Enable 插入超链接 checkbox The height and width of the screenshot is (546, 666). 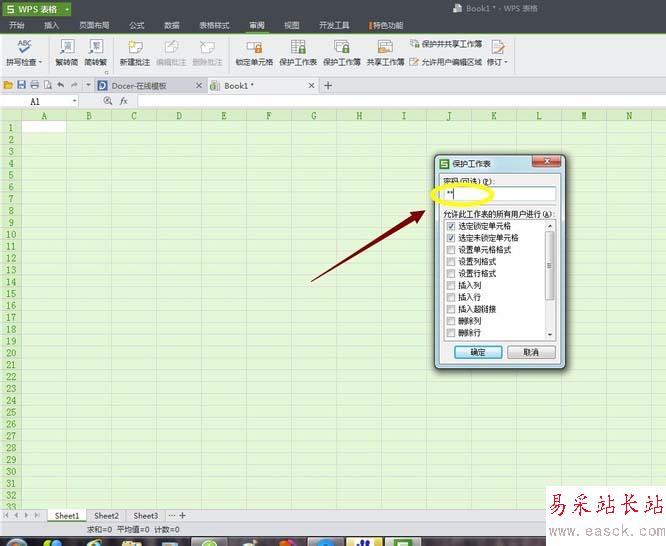click(451, 309)
